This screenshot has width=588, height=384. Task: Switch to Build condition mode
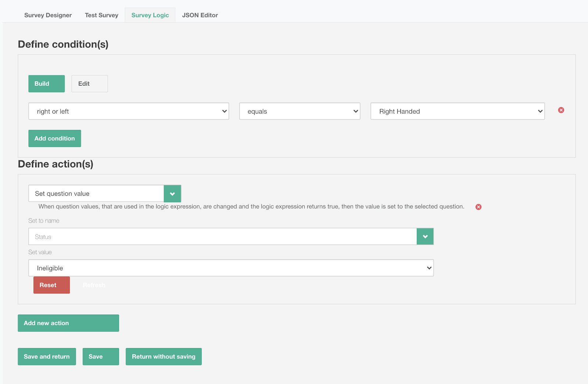(46, 84)
